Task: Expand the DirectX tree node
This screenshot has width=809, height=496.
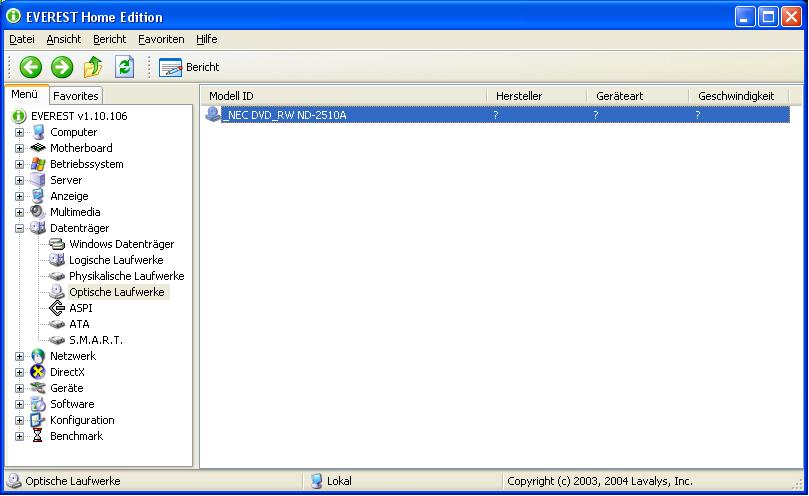Action: point(20,373)
